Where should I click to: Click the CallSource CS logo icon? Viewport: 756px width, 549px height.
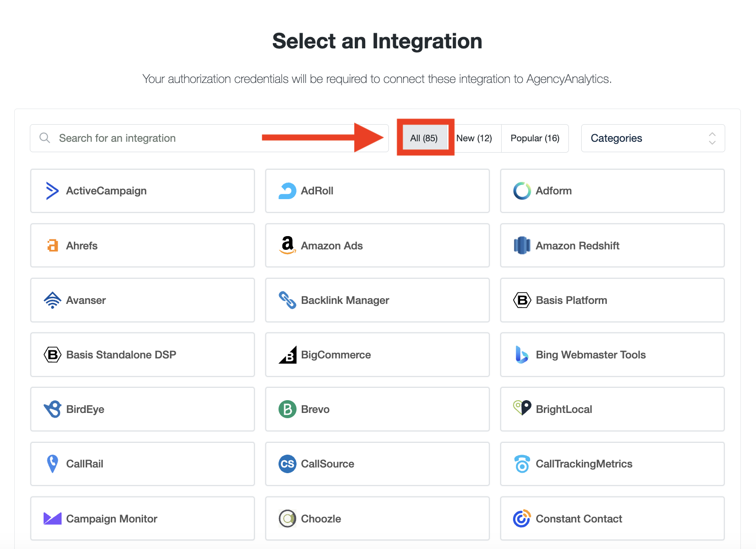tap(288, 464)
